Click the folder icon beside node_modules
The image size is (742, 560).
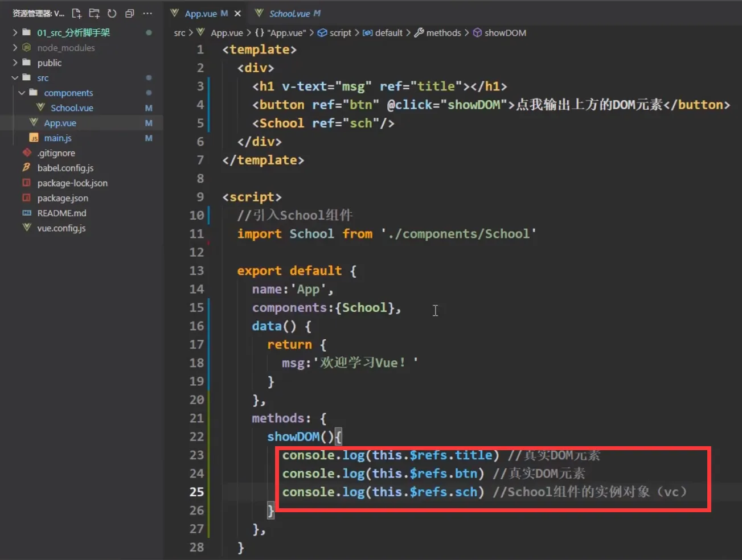[26, 47]
